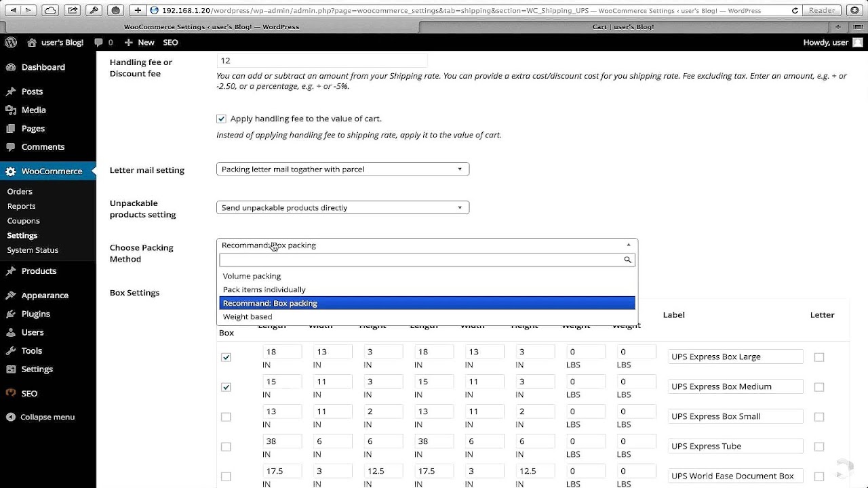The height and width of the screenshot is (488, 868).
Task: Enable box for UPS Express Tube
Action: (x=226, y=447)
